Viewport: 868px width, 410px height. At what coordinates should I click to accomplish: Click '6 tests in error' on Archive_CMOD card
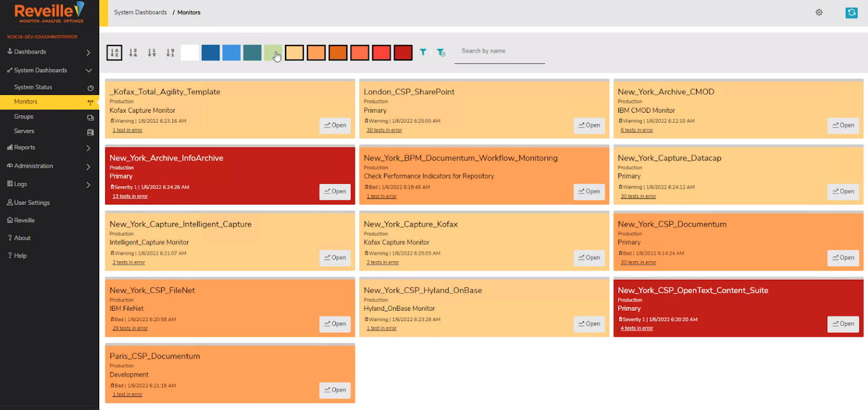coord(637,130)
